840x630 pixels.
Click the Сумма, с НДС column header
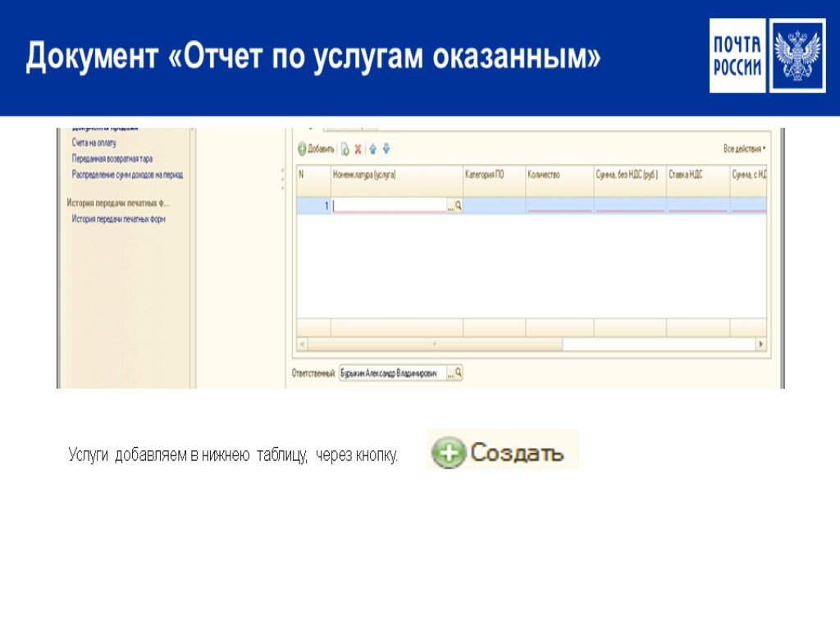click(748, 181)
